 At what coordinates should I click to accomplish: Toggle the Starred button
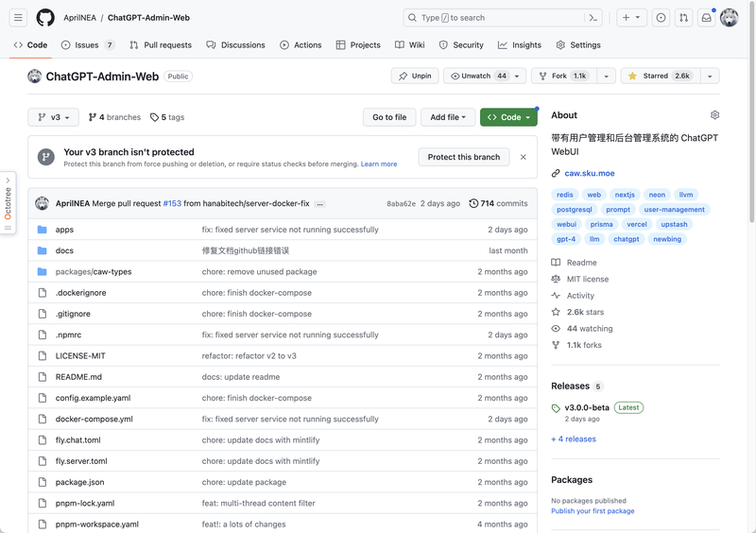click(661, 77)
